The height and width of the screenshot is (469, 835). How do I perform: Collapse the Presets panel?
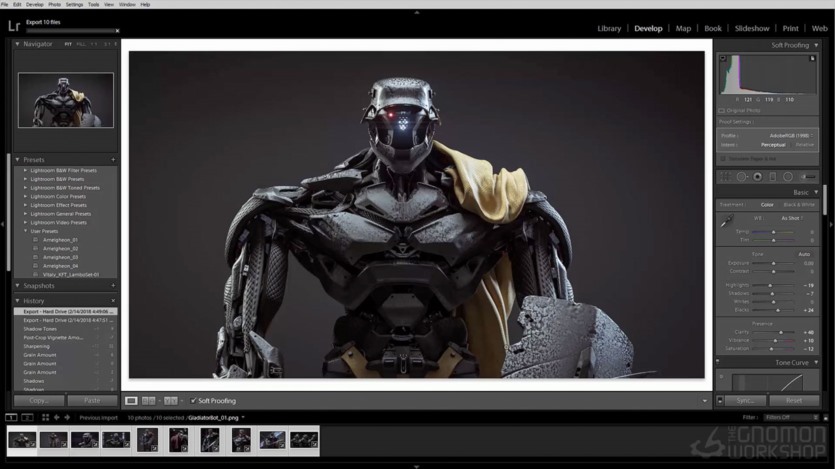pyautogui.click(x=17, y=160)
